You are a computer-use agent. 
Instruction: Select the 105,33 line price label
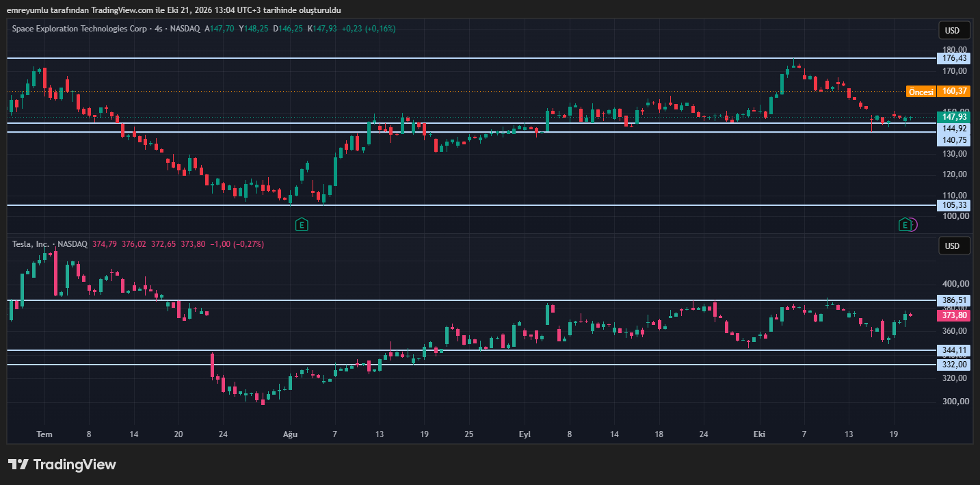[x=954, y=205]
